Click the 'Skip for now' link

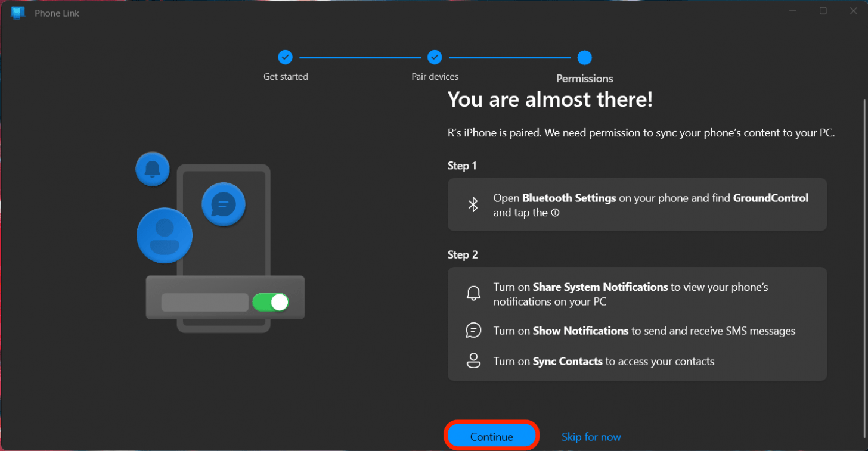coord(591,437)
